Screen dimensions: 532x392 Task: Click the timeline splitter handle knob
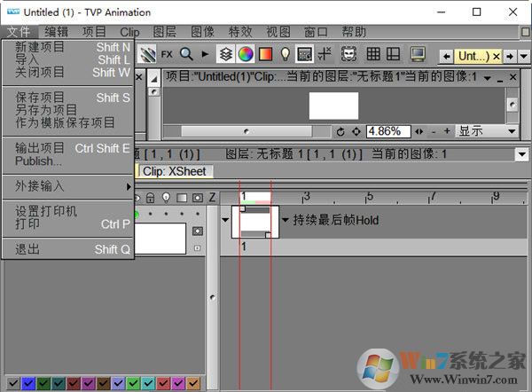[213, 298]
